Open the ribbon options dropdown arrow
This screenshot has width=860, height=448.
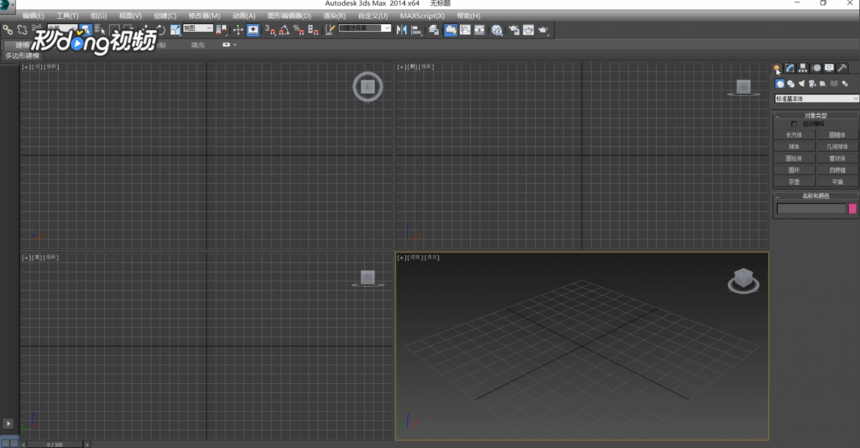click(x=235, y=45)
